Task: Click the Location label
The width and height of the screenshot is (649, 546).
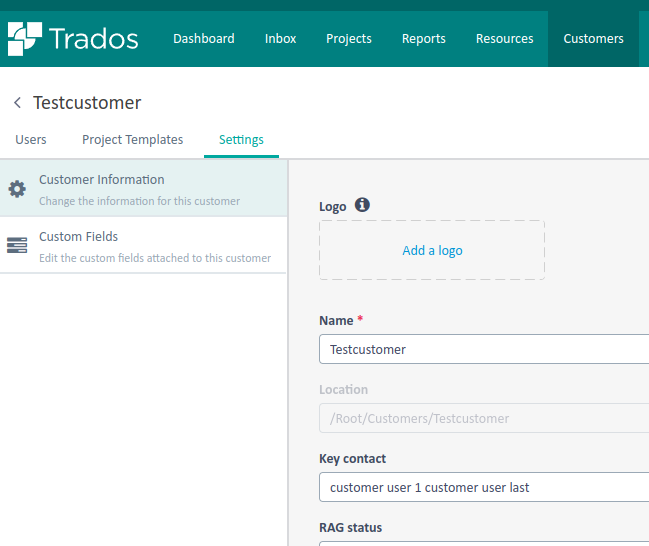Action: point(344,390)
